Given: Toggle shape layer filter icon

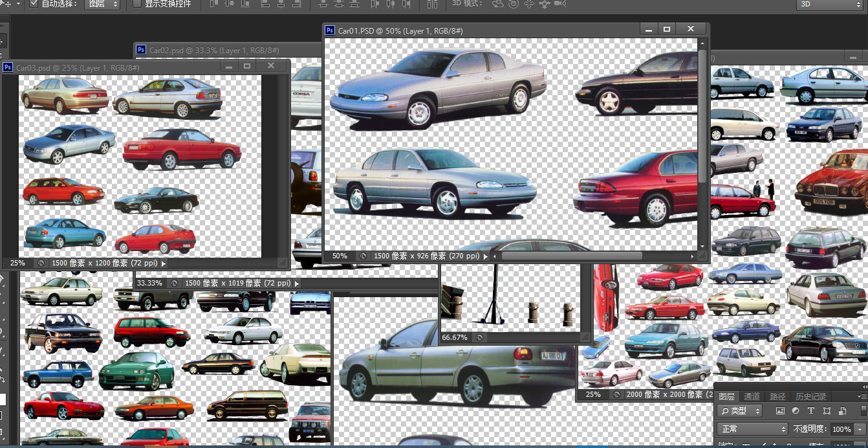Looking at the screenshot, I should point(827,410).
